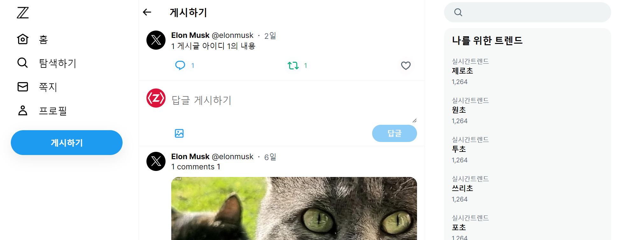This screenshot has height=240, width=644.
Task: Select the 제로초 trend
Action: [x=462, y=71]
